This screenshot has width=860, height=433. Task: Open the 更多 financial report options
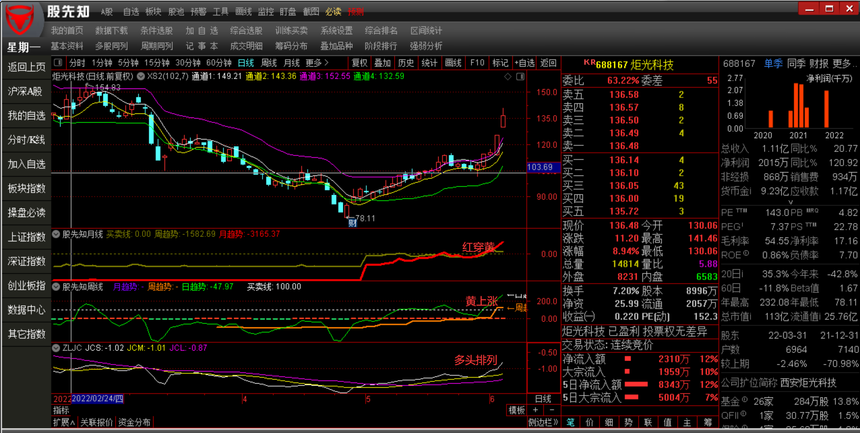845,64
